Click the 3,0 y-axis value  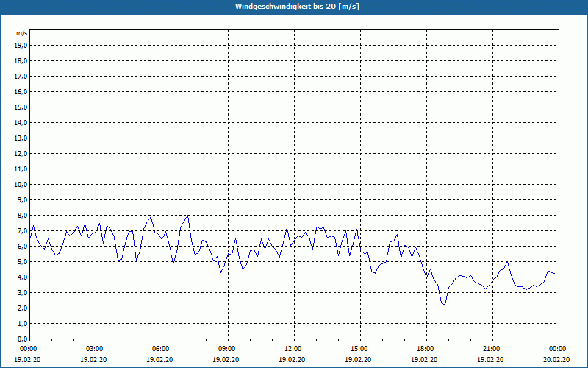[23, 292]
